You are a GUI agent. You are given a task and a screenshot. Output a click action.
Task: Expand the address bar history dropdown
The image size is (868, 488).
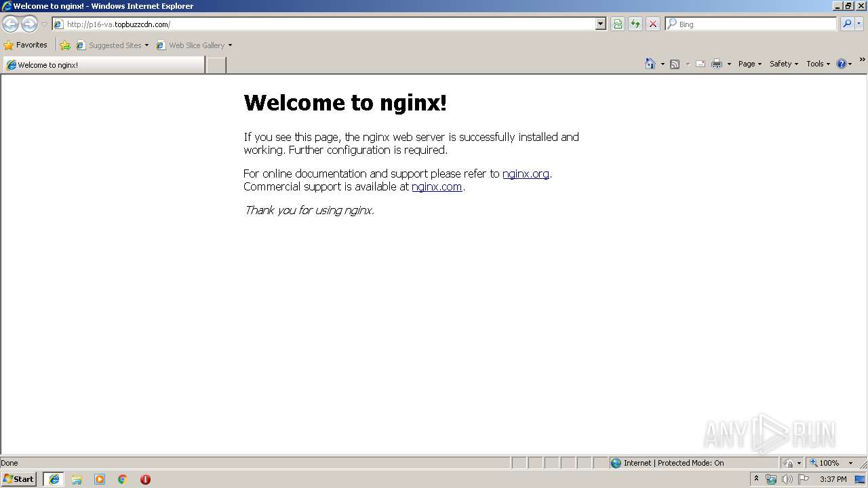(x=600, y=24)
